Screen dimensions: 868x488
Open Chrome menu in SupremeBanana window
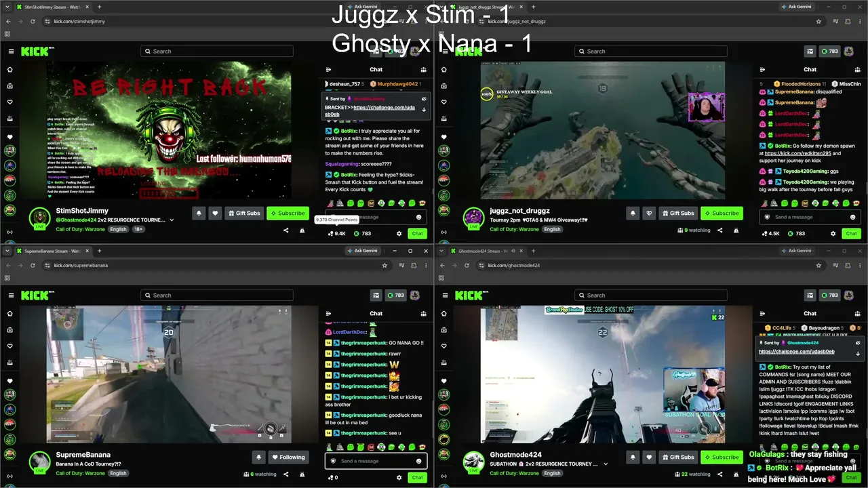(x=426, y=265)
